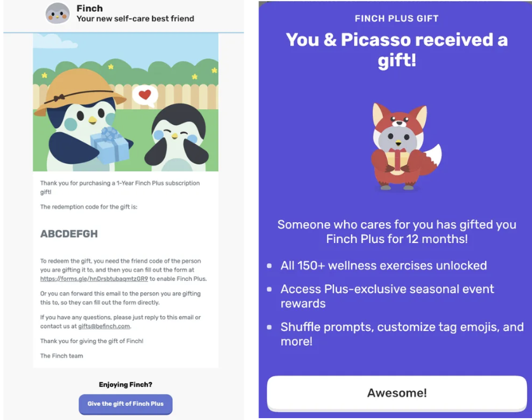Viewport: 532px width, 420px height.
Task: Click the Finch bird avatar icon
Action: 58,13
